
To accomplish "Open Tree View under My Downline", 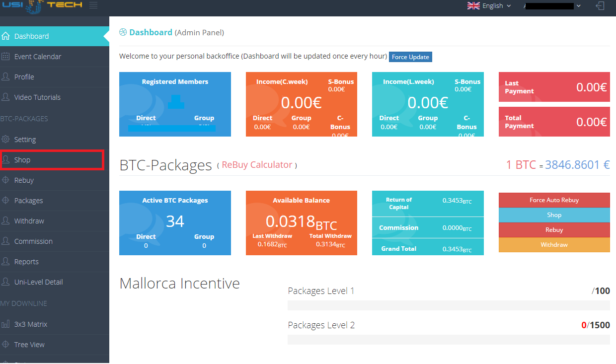I will click(55, 345).
